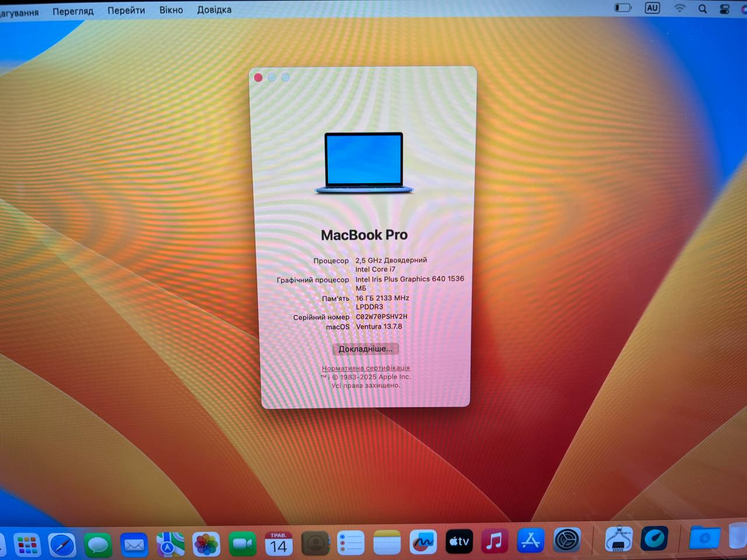Launch Apple TV from the Dock
The height and width of the screenshot is (560, 747).
click(459, 541)
